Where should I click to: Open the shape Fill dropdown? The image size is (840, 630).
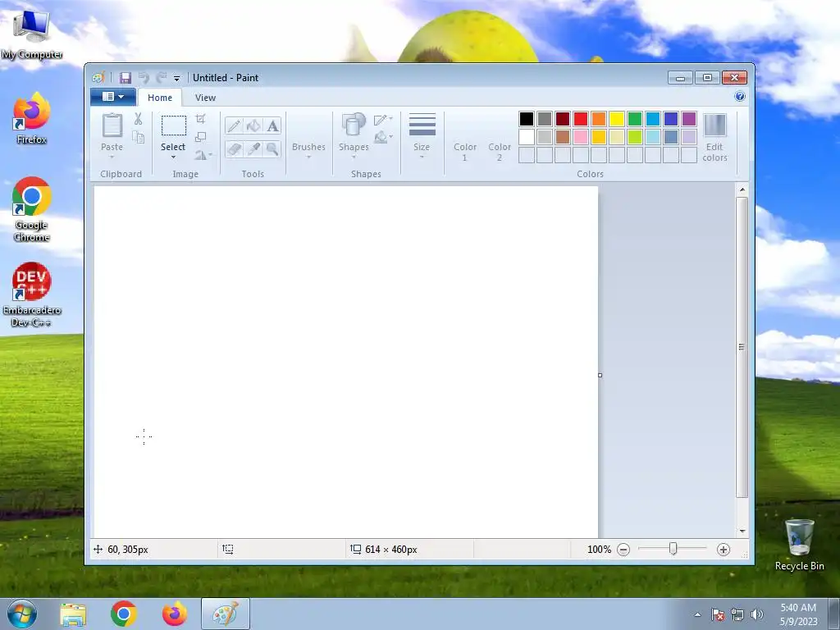[x=383, y=138]
